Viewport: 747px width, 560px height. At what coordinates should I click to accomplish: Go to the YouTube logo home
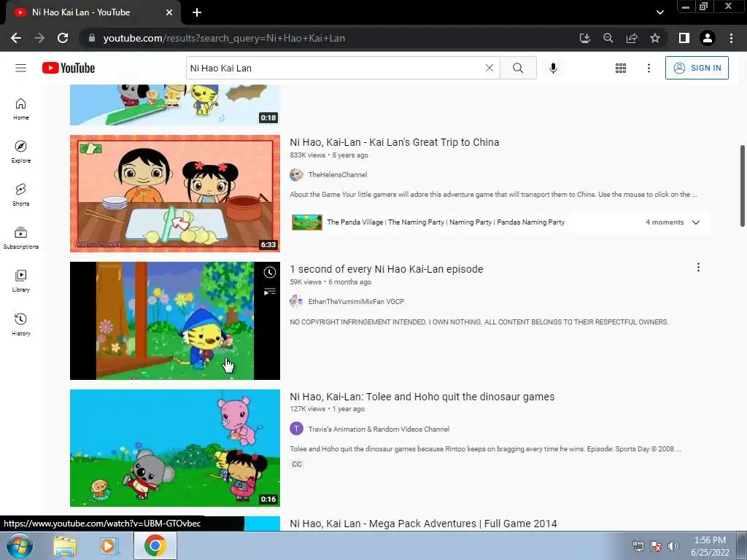68,68
